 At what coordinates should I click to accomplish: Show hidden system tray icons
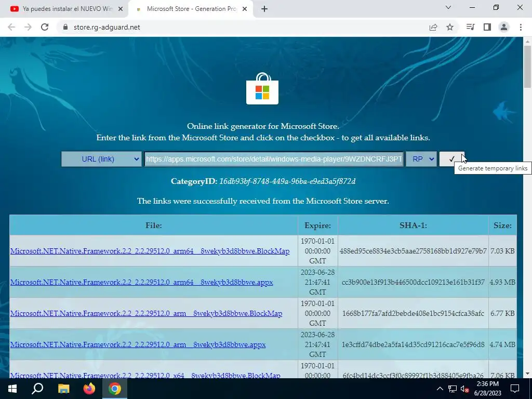pos(440,389)
